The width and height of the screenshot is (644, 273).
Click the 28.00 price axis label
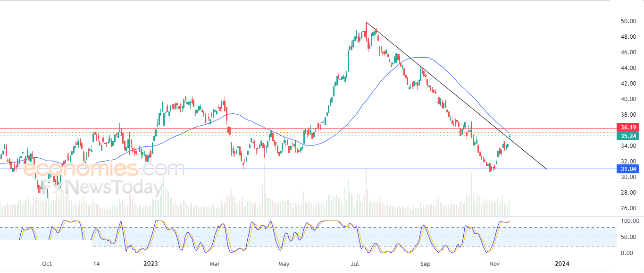coord(628,193)
